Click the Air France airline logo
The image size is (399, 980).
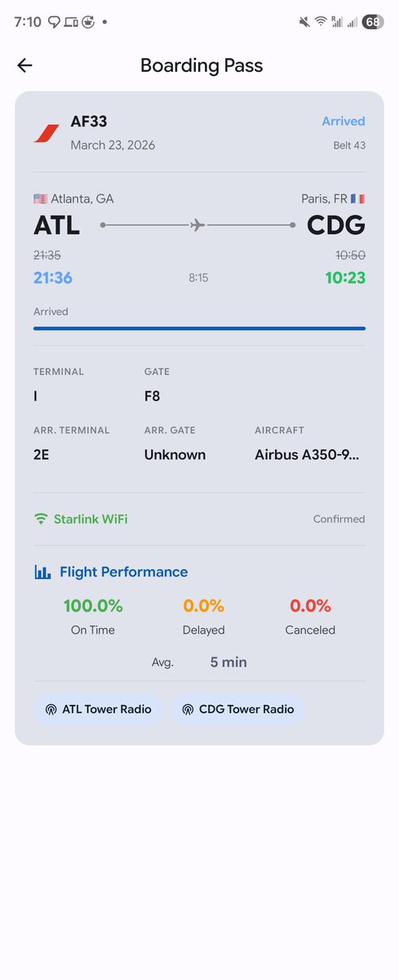coord(47,133)
